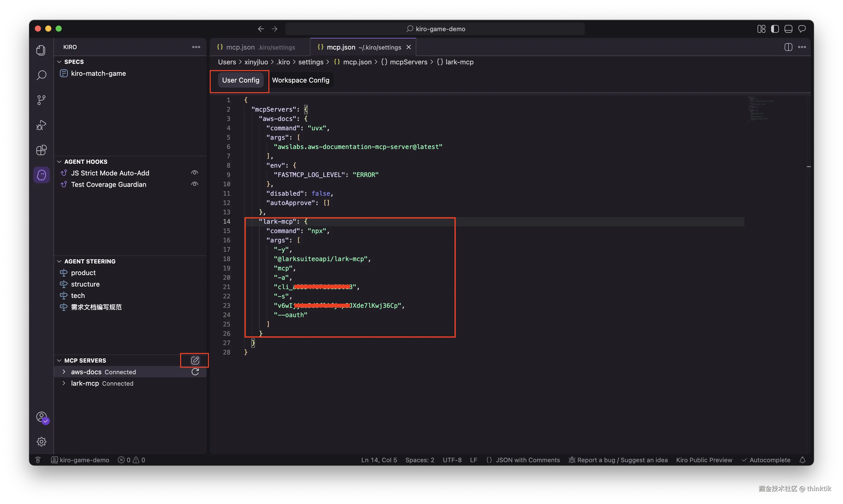The height and width of the screenshot is (504, 843).
Task: Open the Manage settings gear icon
Action: (42, 441)
